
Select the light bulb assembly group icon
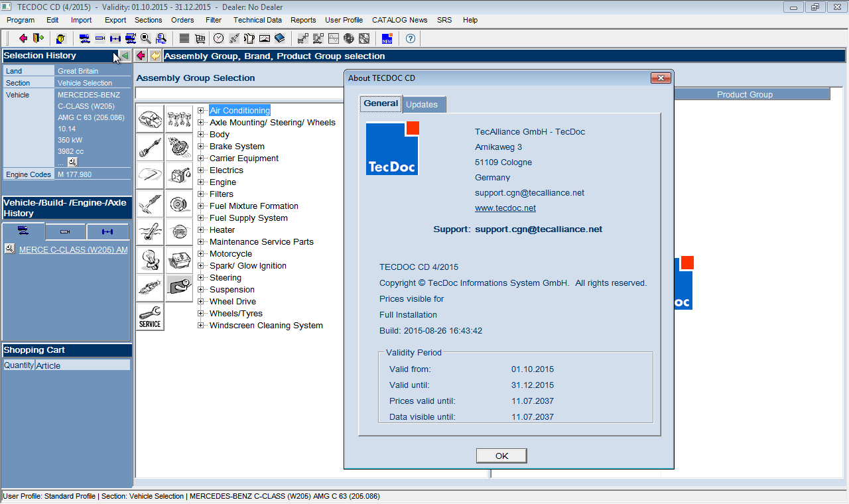150,259
